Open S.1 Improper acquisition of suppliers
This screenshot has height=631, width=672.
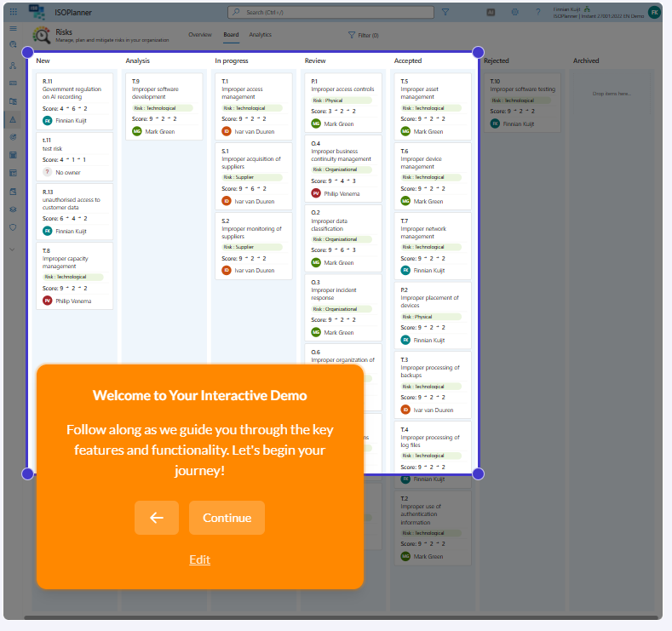pos(254,176)
